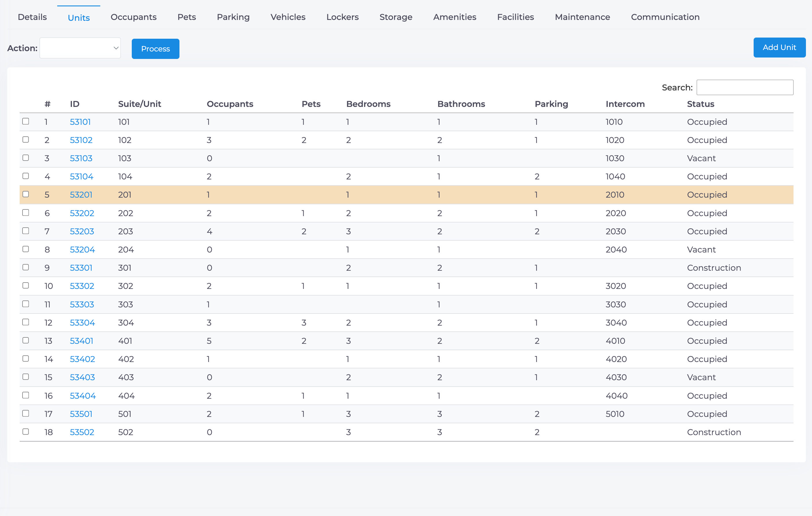Open unit ID 53404 link
Screen dimensions: 812x516
[x=83, y=396]
